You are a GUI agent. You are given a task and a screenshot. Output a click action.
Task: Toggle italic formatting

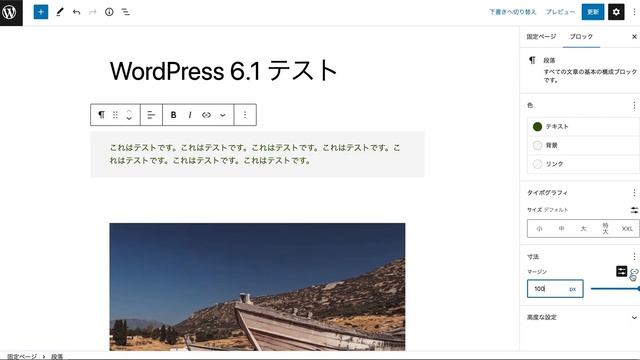(190, 115)
